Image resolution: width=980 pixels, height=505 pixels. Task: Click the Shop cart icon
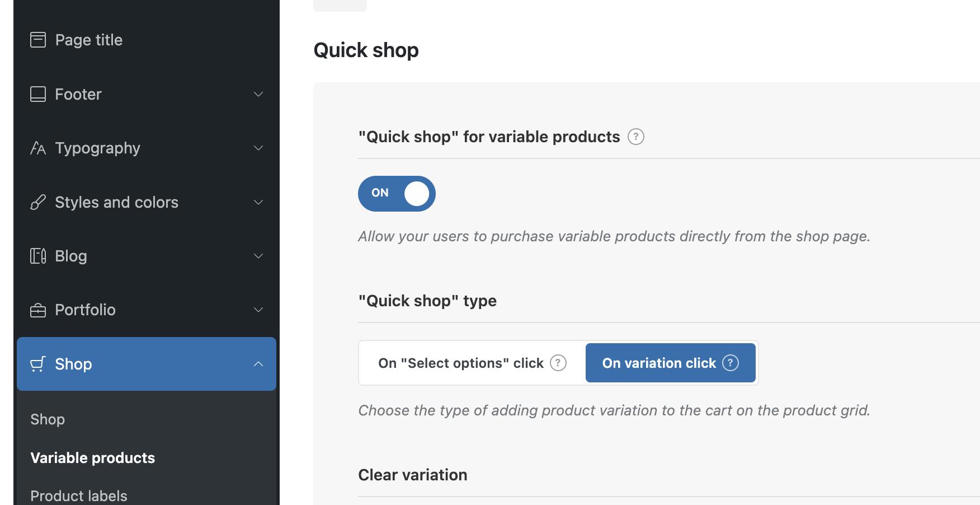point(38,364)
